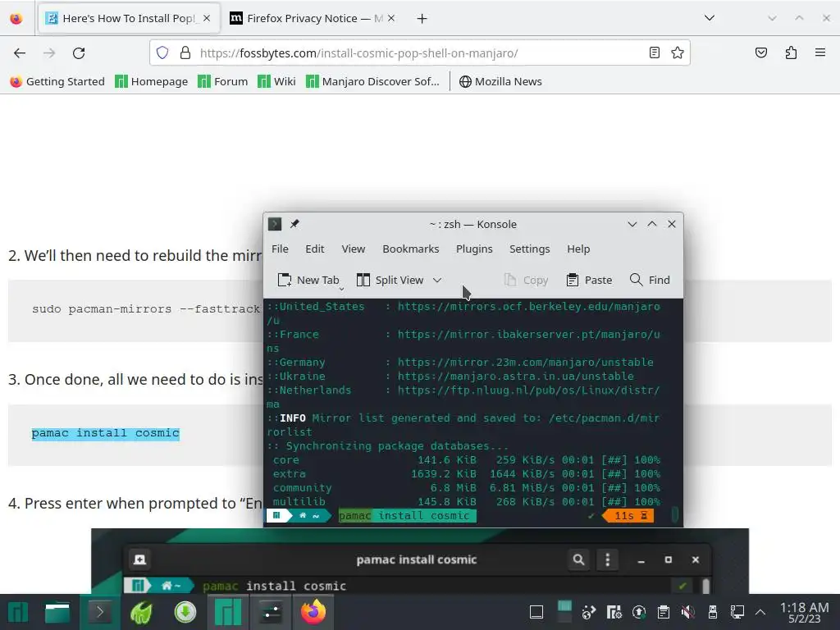This screenshot has height=630, width=840.
Task: Expand hidden system tray icons arrow
Action: pos(760,612)
